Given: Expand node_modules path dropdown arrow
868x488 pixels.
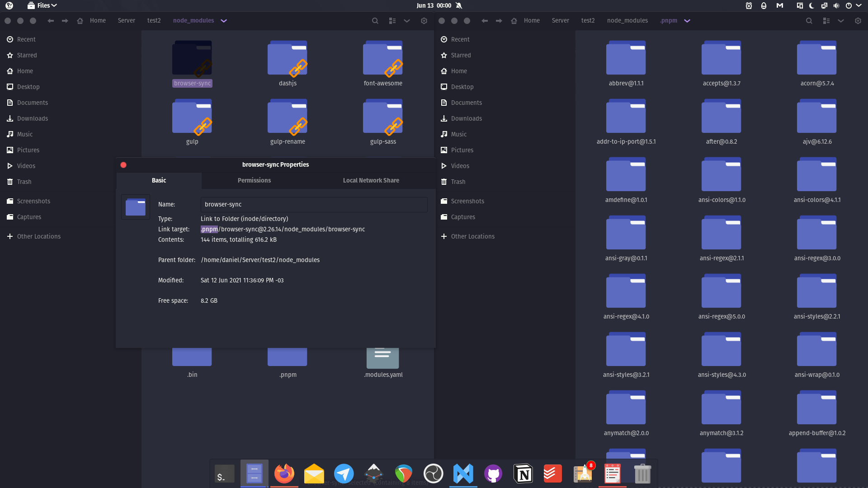Looking at the screenshot, I should click(224, 21).
